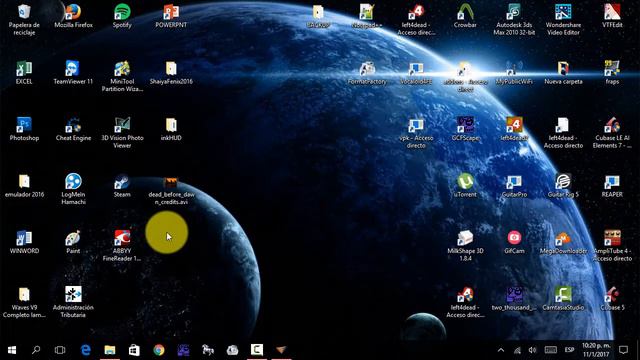The height and width of the screenshot is (360, 640).
Task: Open the touch keyboard tray icon
Action: pos(551,350)
